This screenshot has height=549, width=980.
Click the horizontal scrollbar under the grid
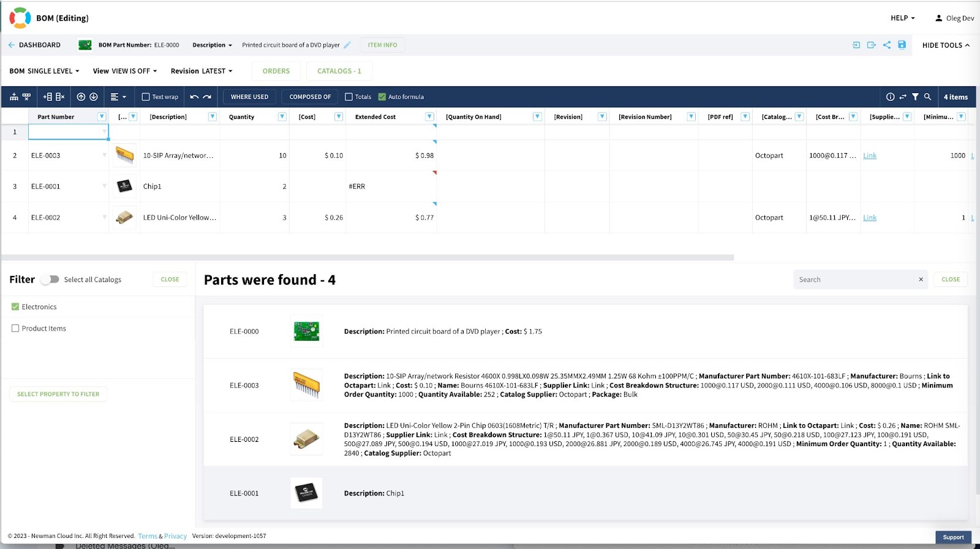tap(367, 258)
